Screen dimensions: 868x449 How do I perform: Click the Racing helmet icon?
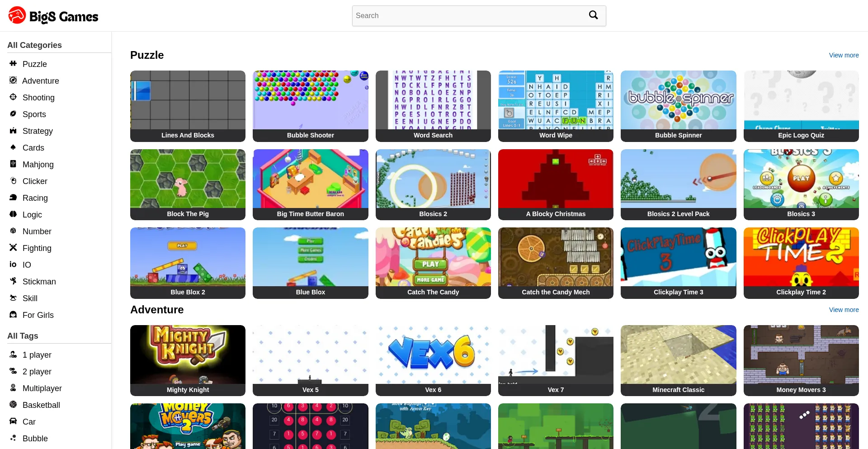13,198
